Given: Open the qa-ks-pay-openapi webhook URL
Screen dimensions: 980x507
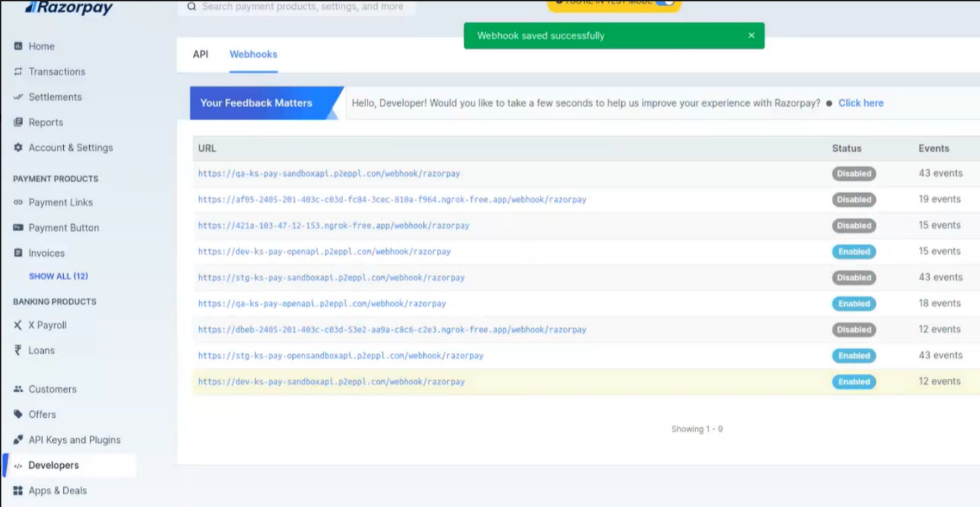Looking at the screenshot, I should 322,304.
